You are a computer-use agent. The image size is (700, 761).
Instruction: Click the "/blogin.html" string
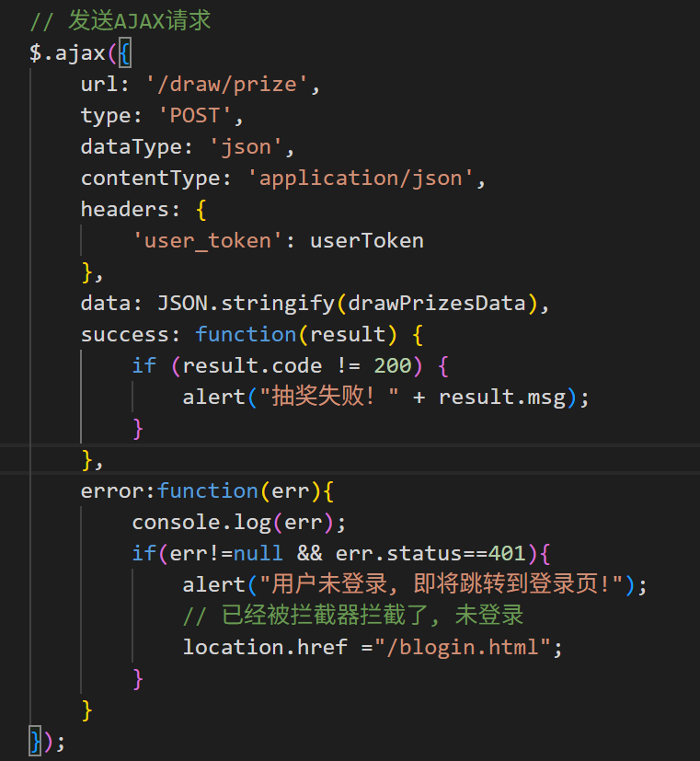point(463,648)
